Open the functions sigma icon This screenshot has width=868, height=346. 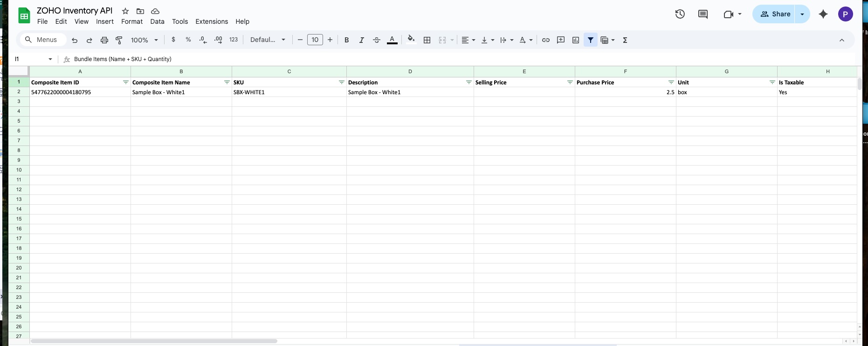click(x=625, y=40)
